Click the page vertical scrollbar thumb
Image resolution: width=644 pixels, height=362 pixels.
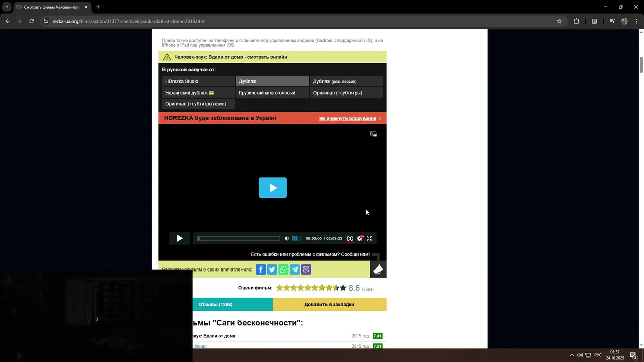(x=641, y=65)
